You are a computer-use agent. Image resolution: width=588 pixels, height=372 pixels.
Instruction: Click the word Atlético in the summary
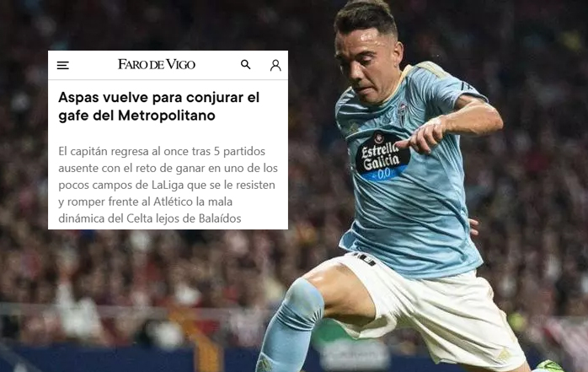click(174, 202)
